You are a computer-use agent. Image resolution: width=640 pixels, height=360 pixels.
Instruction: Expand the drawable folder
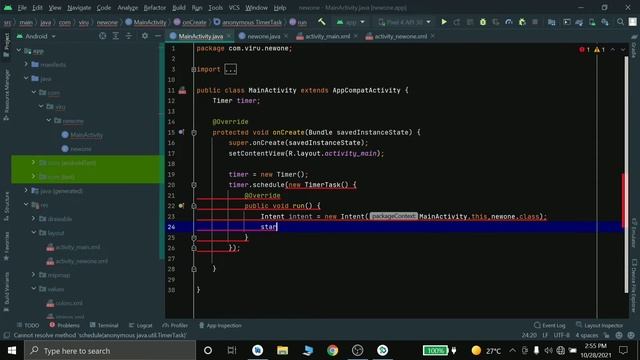click(33, 218)
